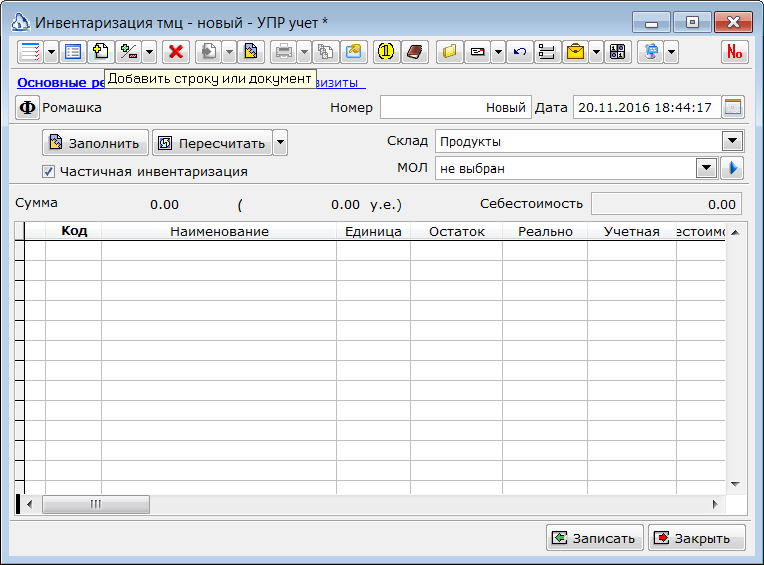Viewport: 764px width, 565px height.
Task: Switch to the Основные реквизиты tab
Action: [x=61, y=82]
